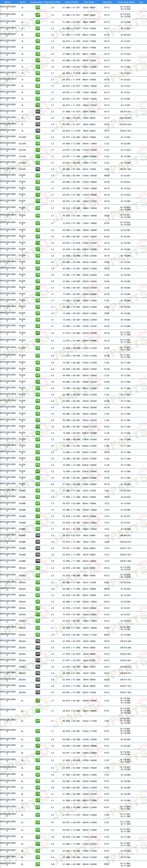Image resolution: width=147 pixels, height=868 pixels.
Task: Click petrol icon in SEDAN 62kW / 84KM row
Action: [38, 568]
